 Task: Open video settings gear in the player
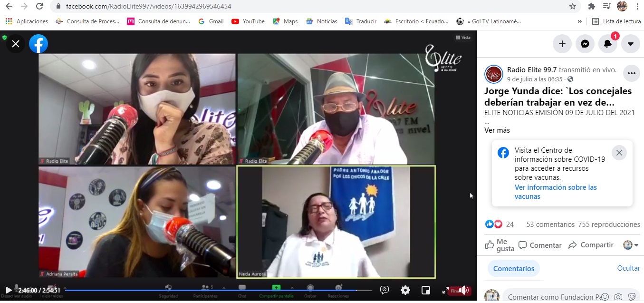405,290
